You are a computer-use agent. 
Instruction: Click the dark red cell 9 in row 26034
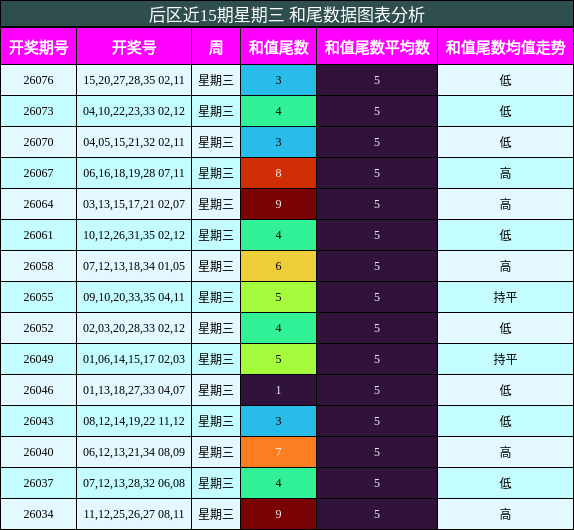point(279,514)
